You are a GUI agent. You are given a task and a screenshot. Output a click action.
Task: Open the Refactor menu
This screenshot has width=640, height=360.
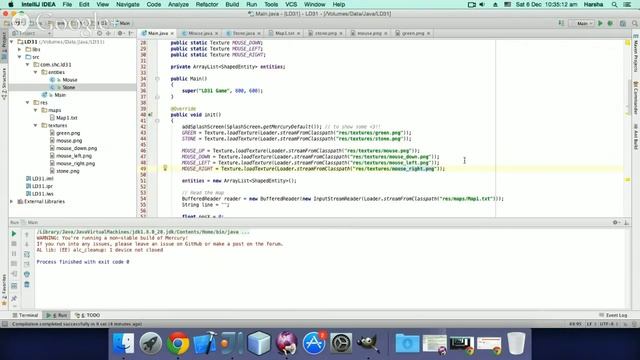(x=207, y=4)
